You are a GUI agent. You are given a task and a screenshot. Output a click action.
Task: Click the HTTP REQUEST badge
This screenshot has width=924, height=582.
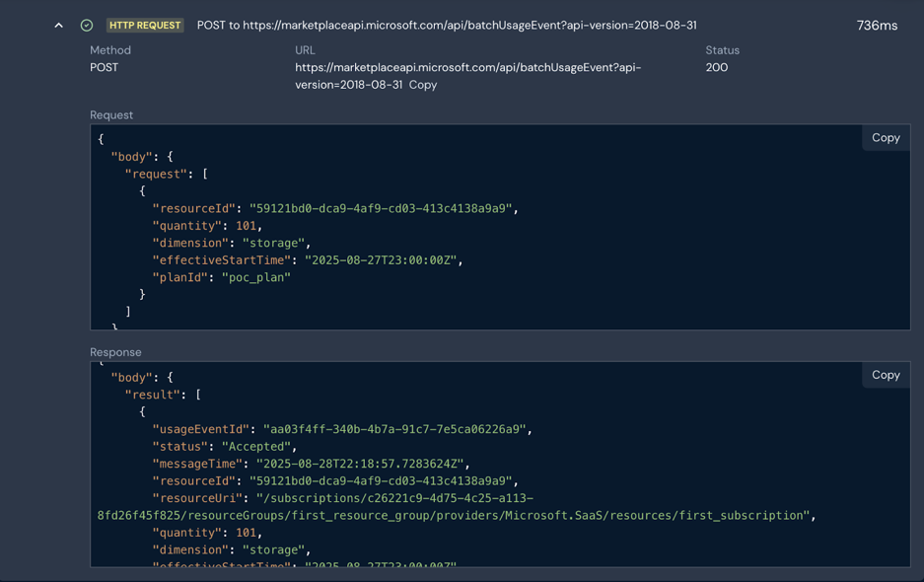point(145,26)
